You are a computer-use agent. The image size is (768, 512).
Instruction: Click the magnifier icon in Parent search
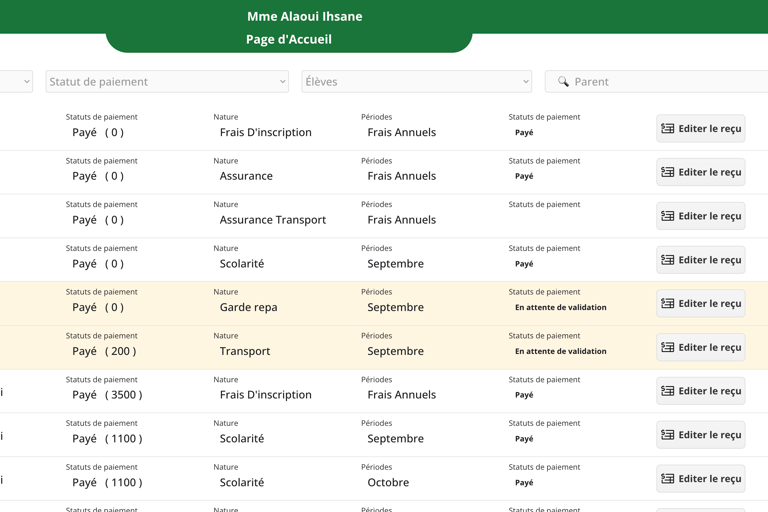(x=563, y=82)
